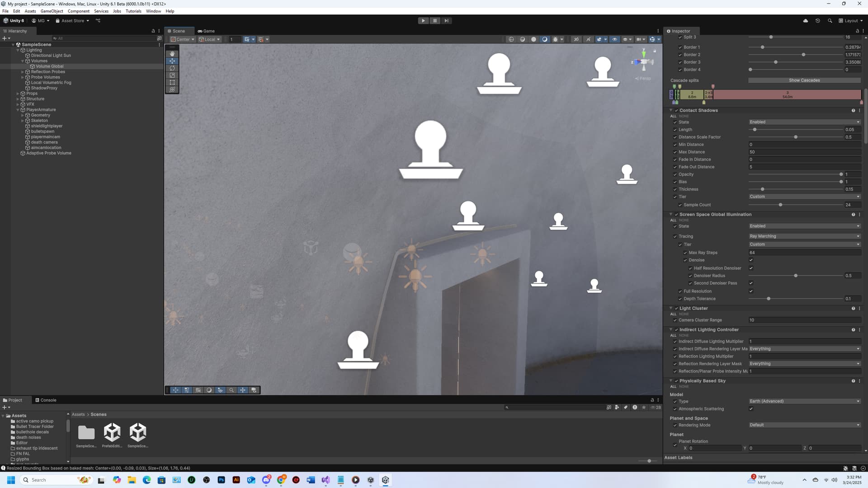Click the Pause button

[x=434, y=20]
